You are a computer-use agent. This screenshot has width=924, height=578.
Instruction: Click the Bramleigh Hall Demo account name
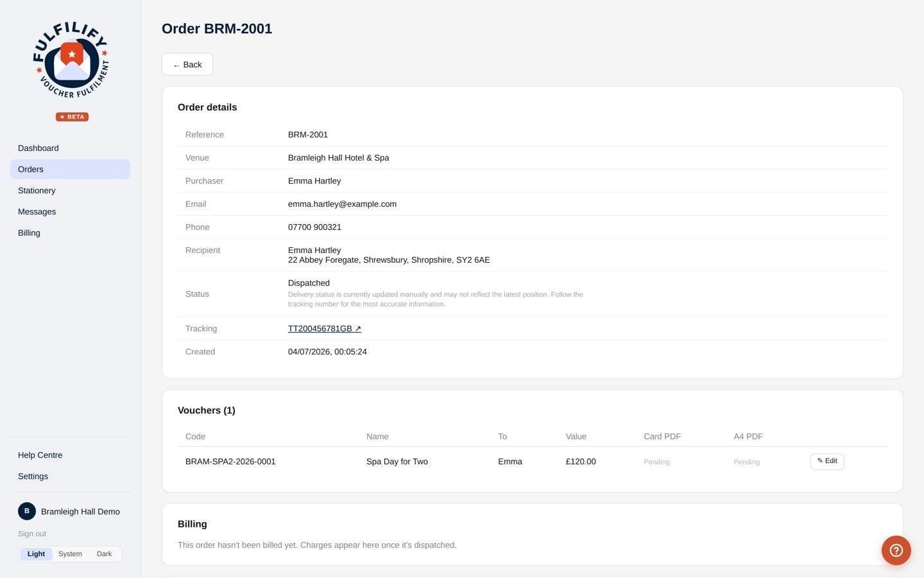80,512
